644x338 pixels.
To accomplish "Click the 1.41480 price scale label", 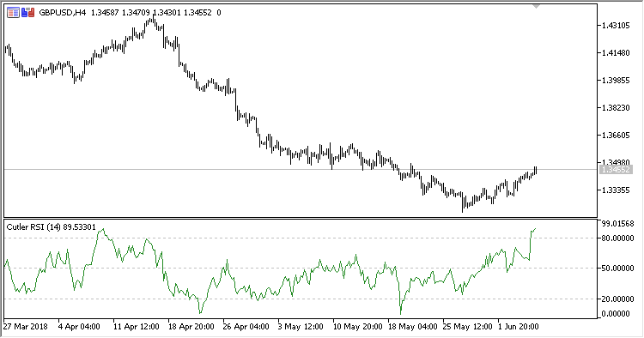I will (x=616, y=53).
